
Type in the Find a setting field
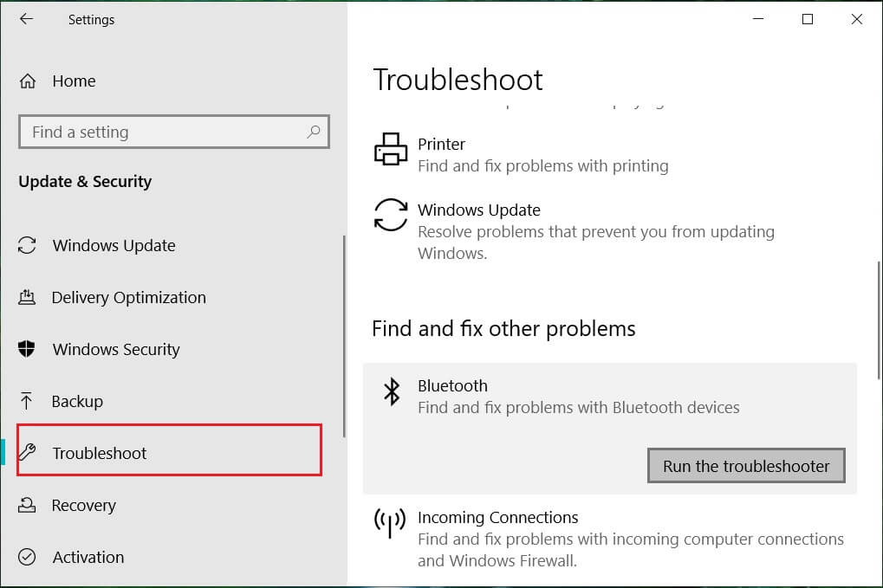click(165, 132)
